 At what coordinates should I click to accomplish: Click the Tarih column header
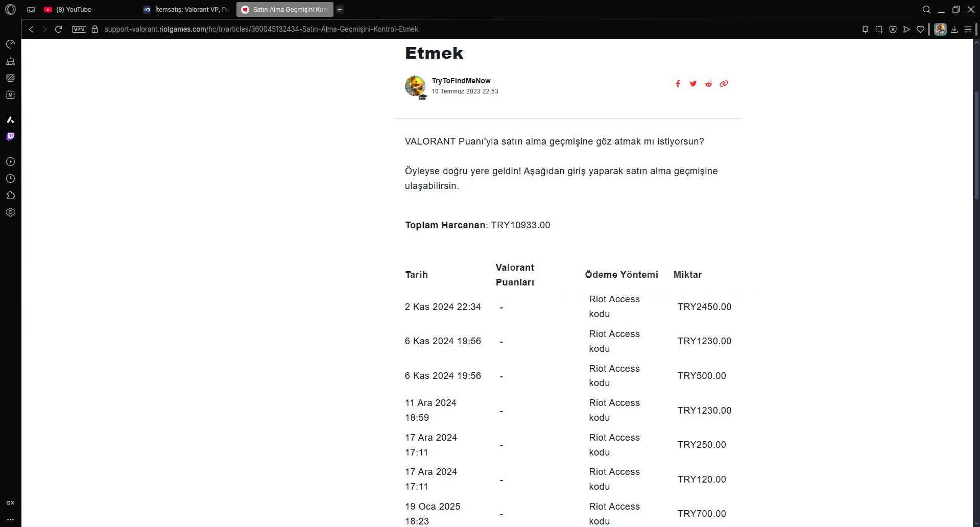click(x=416, y=275)
